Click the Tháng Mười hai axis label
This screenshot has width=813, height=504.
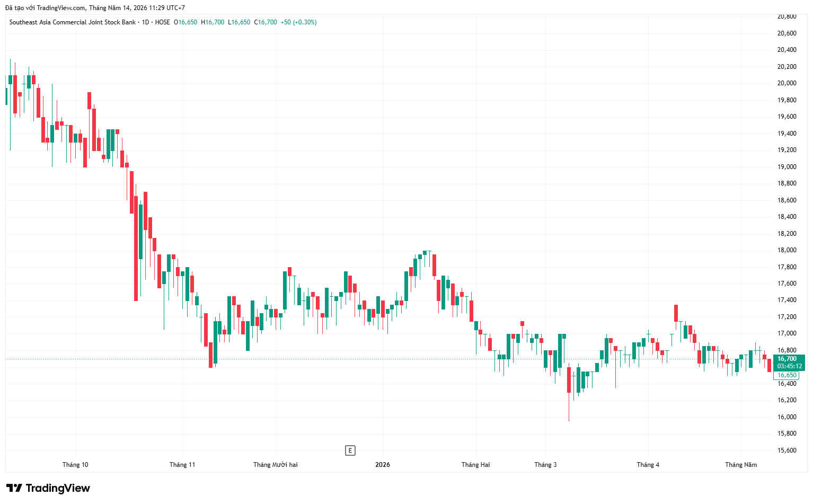pyautogui.click(x=276, y=465)
